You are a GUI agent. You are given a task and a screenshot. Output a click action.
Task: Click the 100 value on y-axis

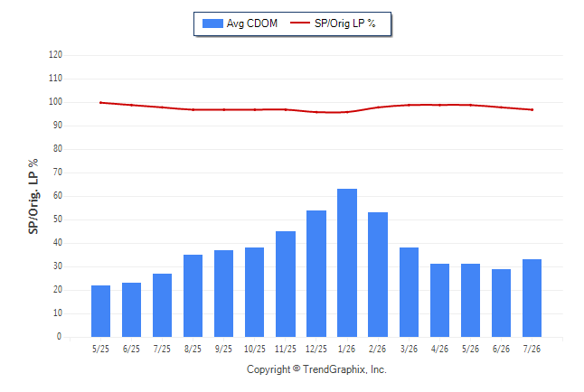(x=55, y=102)
